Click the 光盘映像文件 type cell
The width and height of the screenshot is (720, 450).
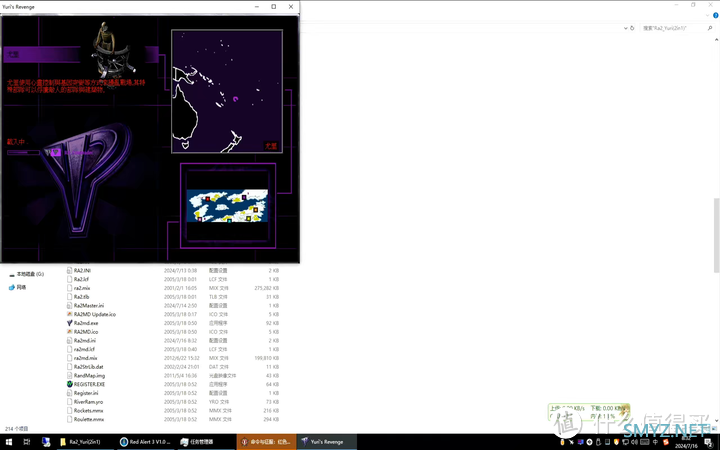[x=222, y=375]
